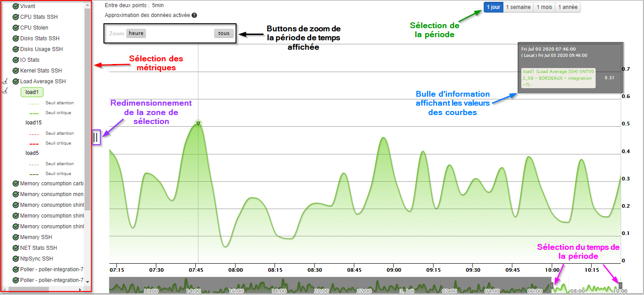Click the check icon next to Memory SSH
The height and width of the screenshot is (295, 644).
(x=16, y=237)
